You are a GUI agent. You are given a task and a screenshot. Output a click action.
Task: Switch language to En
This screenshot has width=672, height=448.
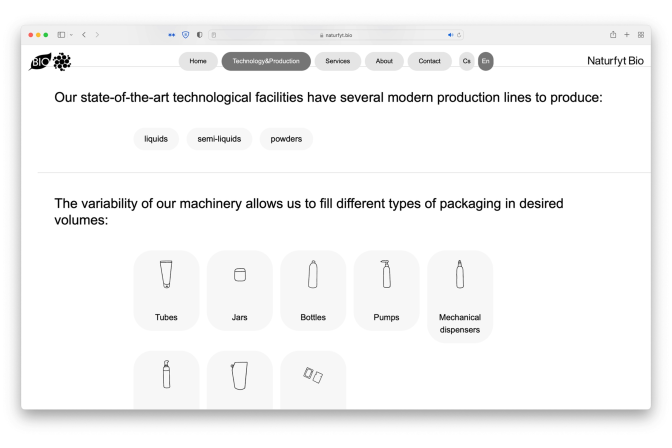486,61
